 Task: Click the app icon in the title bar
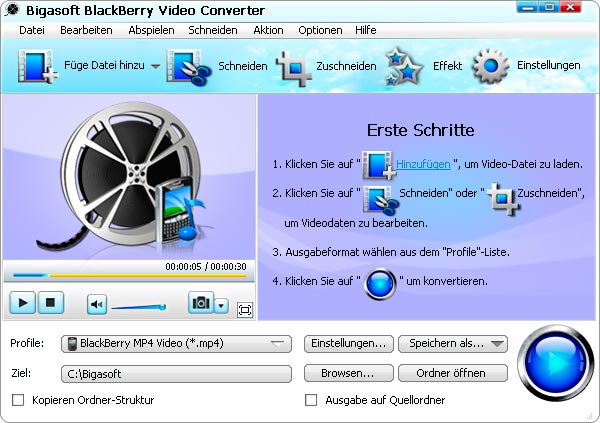tap(12, 10)
